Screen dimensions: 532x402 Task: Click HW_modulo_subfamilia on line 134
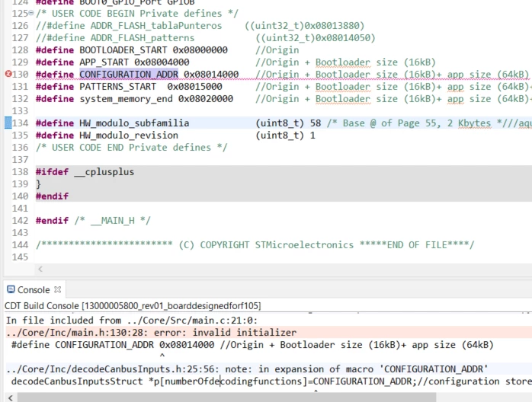pos(134,123)
